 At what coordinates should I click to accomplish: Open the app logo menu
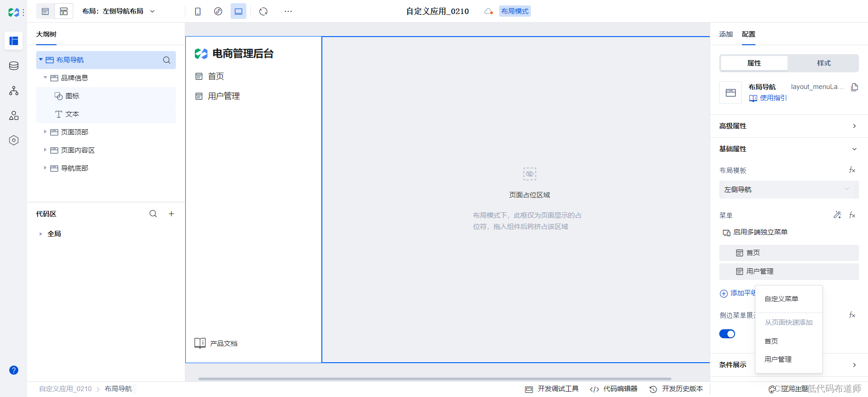point(16,12)
